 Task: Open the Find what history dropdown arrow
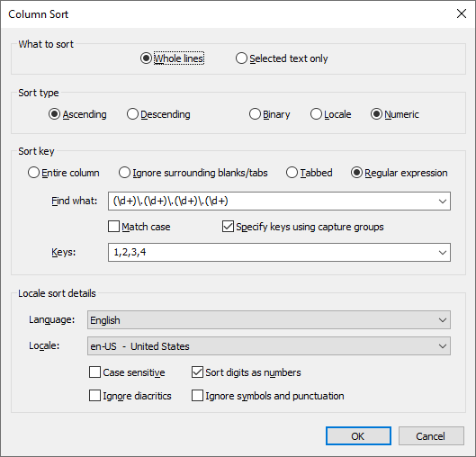click(x=443, y=201)
